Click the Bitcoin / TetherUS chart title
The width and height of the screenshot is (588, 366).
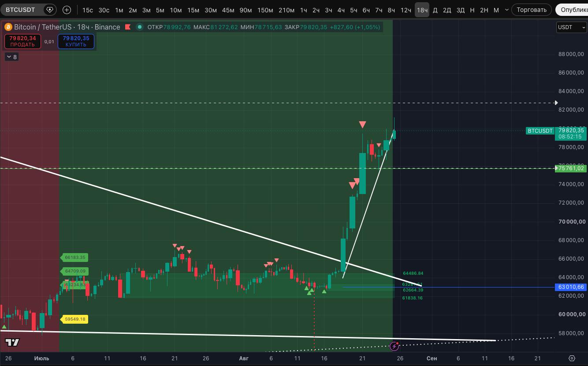67,27
